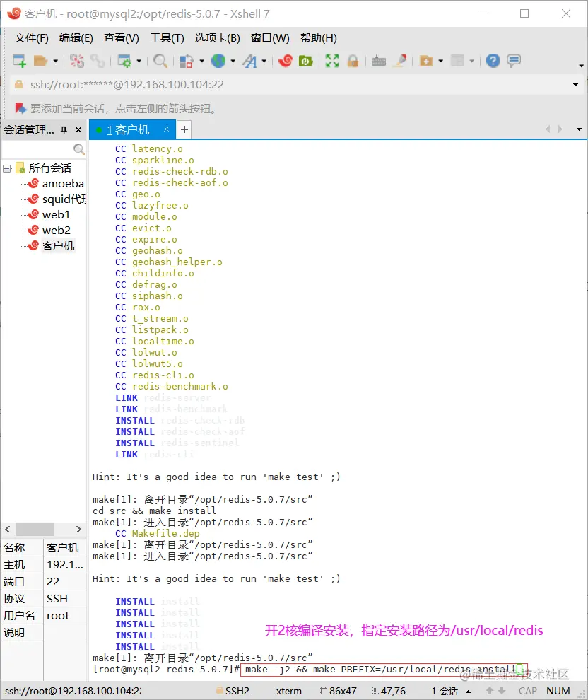Screen dimensions: 588x700
Task: Click 'SSH2' in the status bar
Action: (237, 691)
